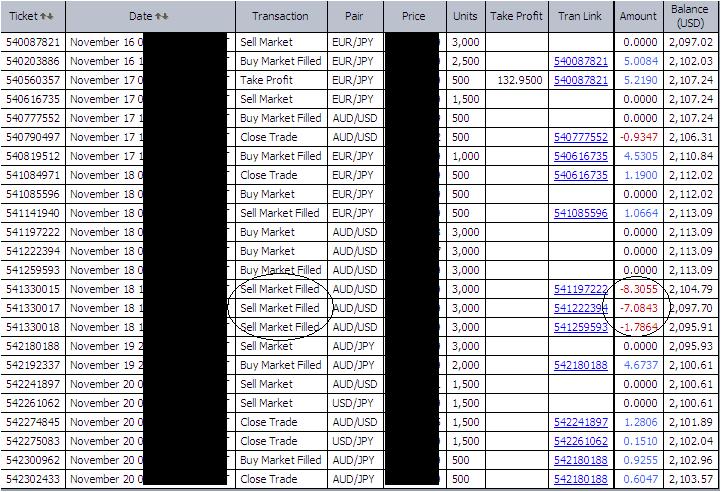721x492 pixels.
Task: Open Tran Link 542261062 in row 542275083
Action: click(x=581, y=441)
